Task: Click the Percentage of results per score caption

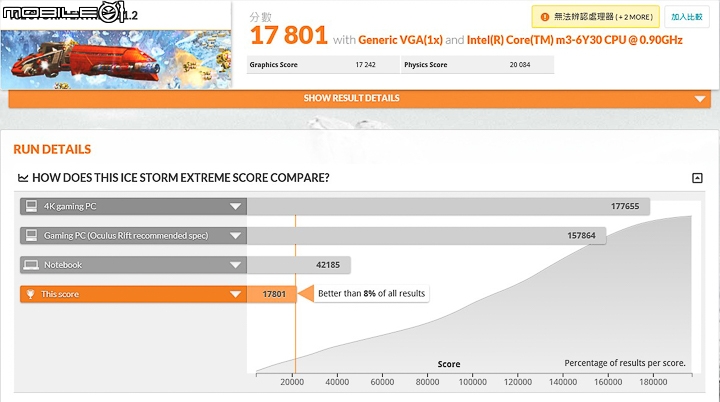Action: tap(624, 363)
